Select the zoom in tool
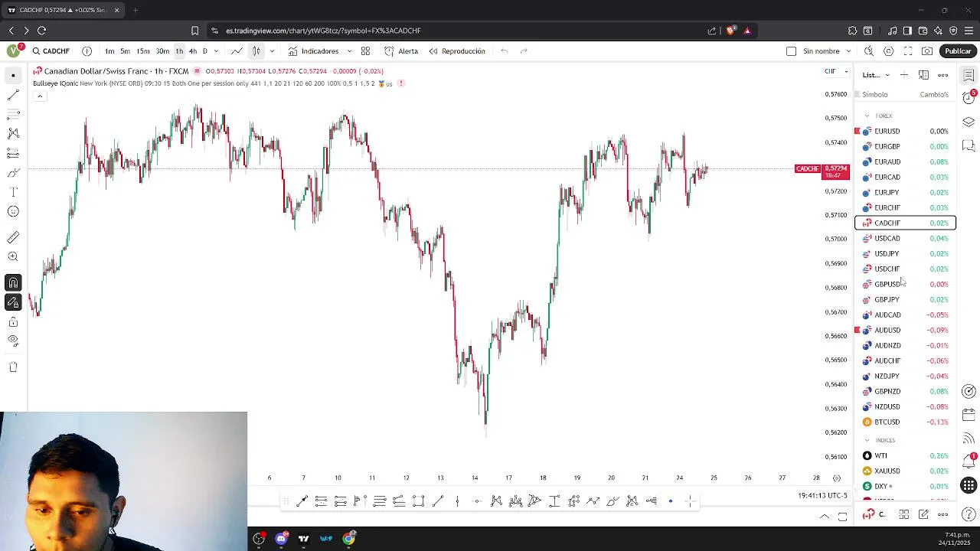This screenshot has height=551, width=980. click(13, 257)
